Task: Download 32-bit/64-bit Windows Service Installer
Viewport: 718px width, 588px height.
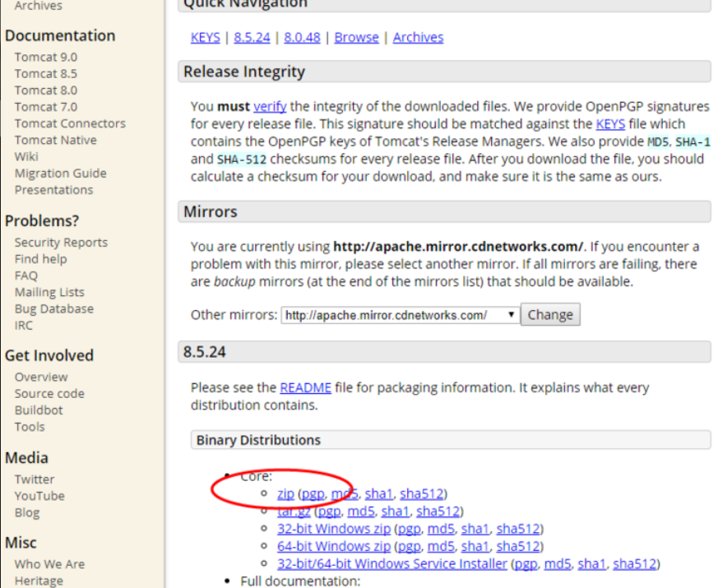Action: (x=392, y=563)
